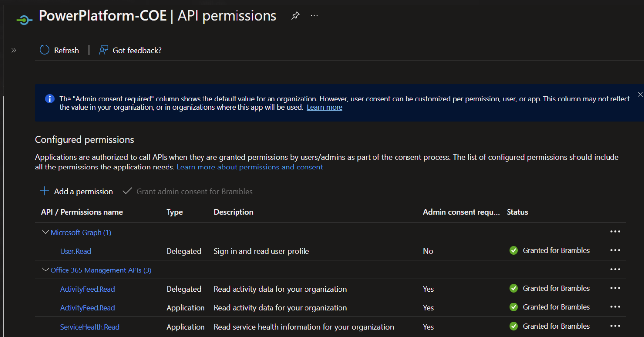Collapse the Microsoft Graph permissions group

(45, 232)
